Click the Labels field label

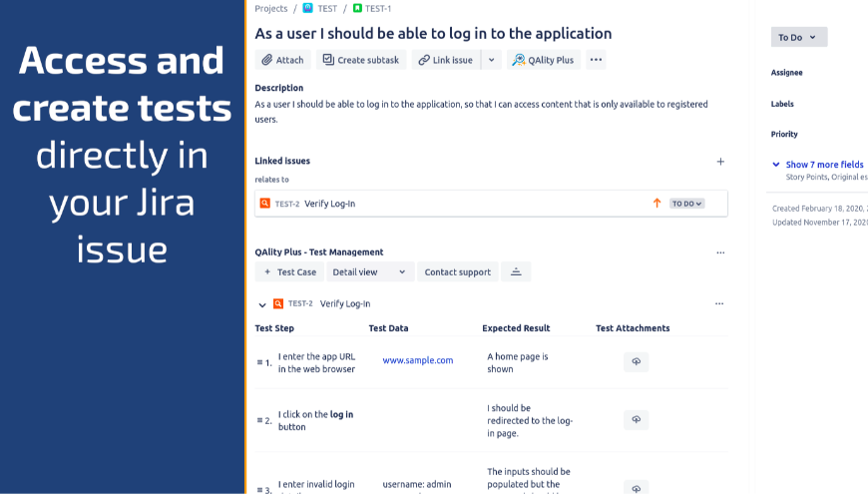click(782, 104)
